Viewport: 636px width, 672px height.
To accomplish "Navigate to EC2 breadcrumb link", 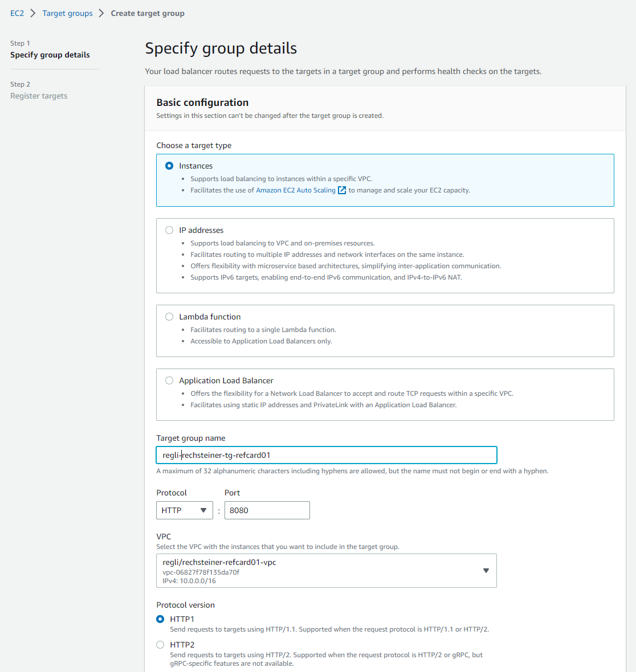I will click(17, 13).
